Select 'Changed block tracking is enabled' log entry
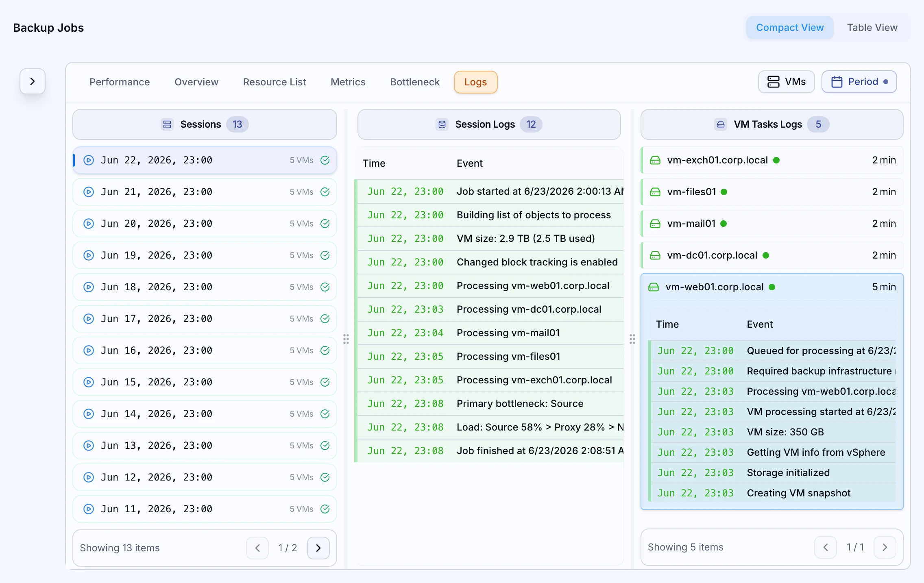924x583 pixels. coord(489,262)
